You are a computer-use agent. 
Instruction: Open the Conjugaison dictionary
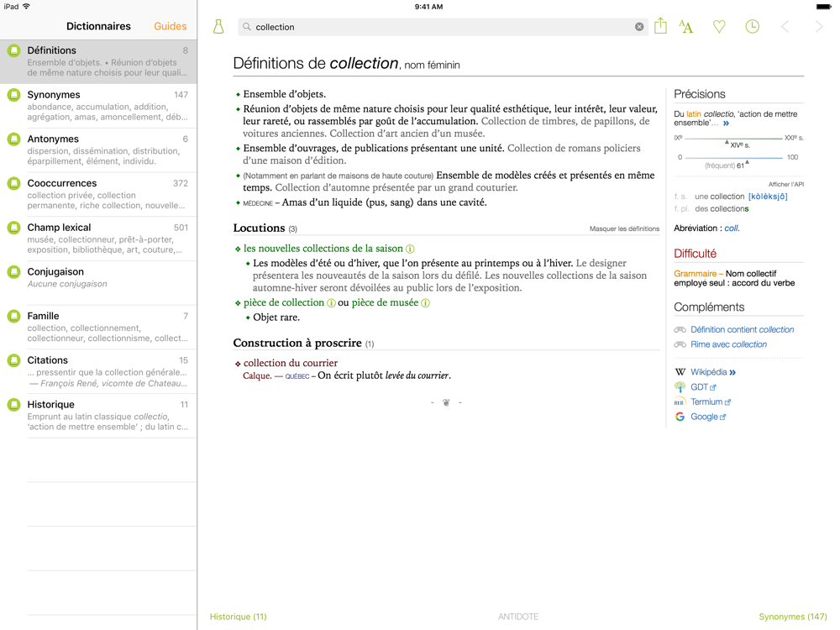(98, 283)
